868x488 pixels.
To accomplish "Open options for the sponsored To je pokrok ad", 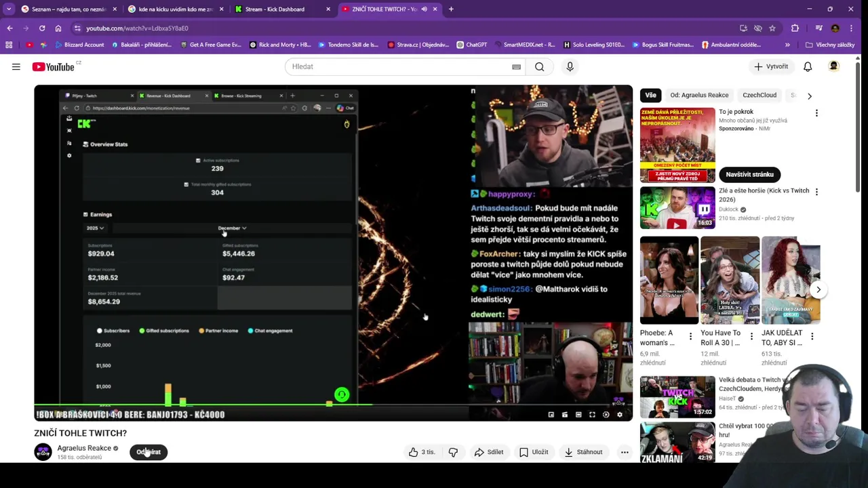I will tap(816, 113).
